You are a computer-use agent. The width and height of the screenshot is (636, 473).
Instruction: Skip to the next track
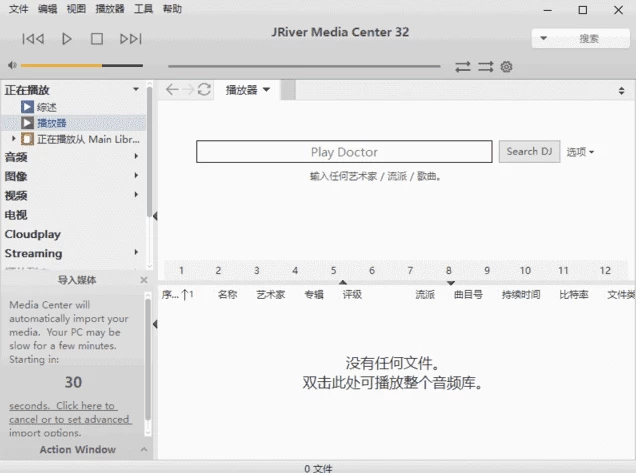point(130,39)
